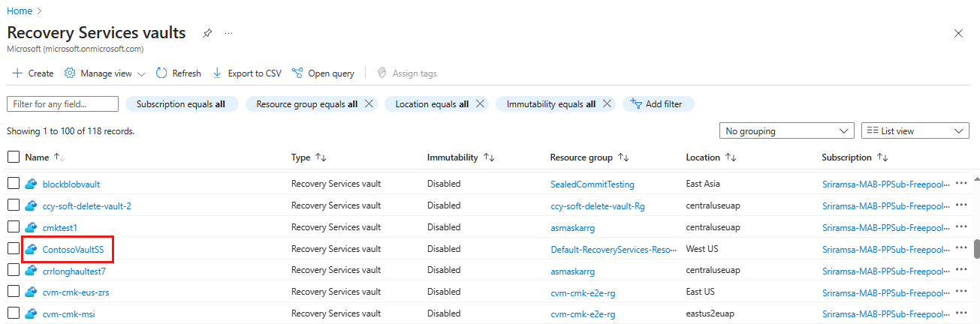Remove the Location equals all filter
980x324 pixels.
(x=481, y=104)
